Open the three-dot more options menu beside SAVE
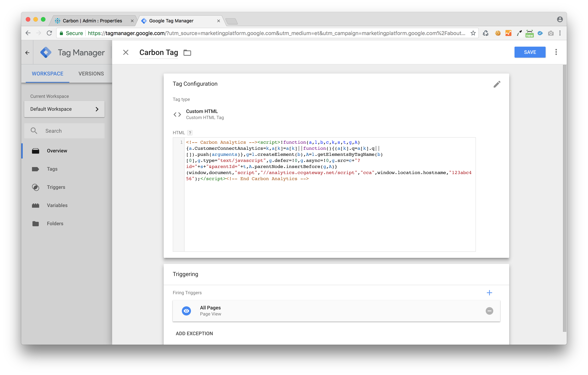 click(x=556, y=52)
